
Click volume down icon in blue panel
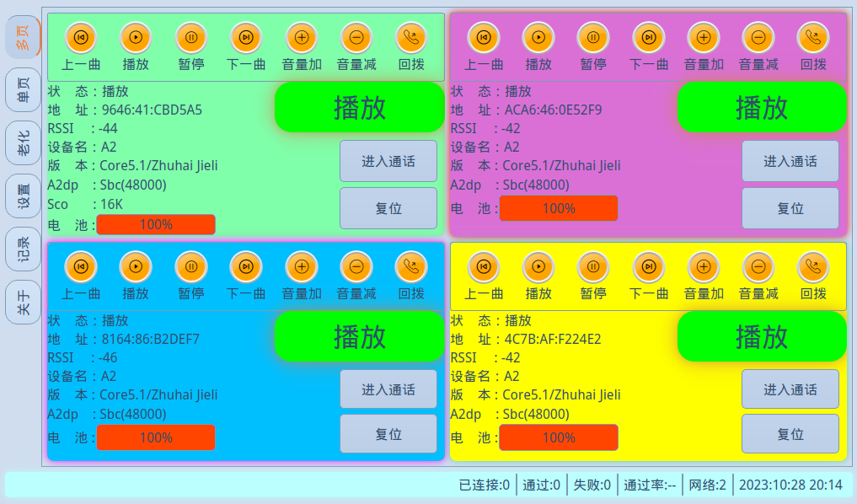coord(356,267)
